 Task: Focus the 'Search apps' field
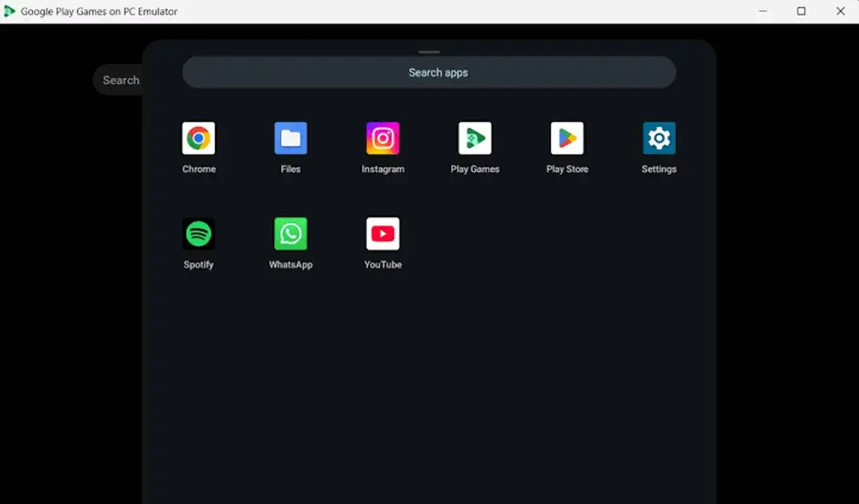(x=429, y=72)
